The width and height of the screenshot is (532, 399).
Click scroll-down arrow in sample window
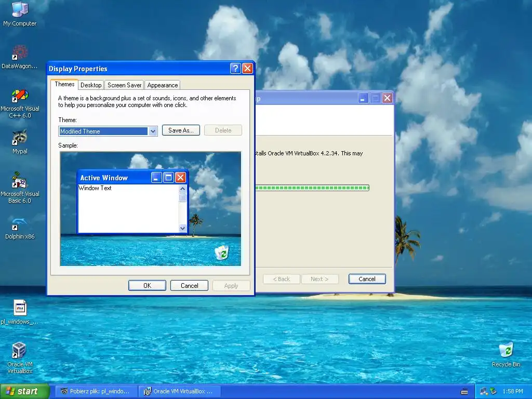click(x=182, y=228)
